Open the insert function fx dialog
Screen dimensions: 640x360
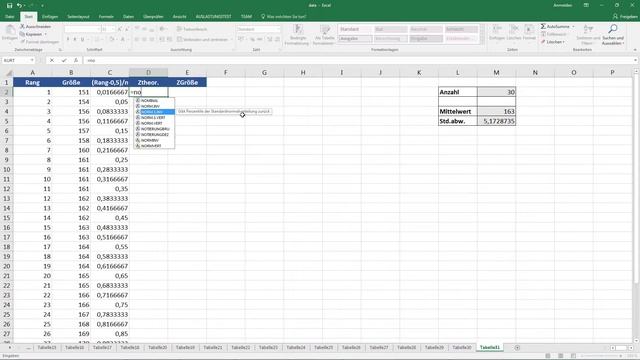click(76, 60)
